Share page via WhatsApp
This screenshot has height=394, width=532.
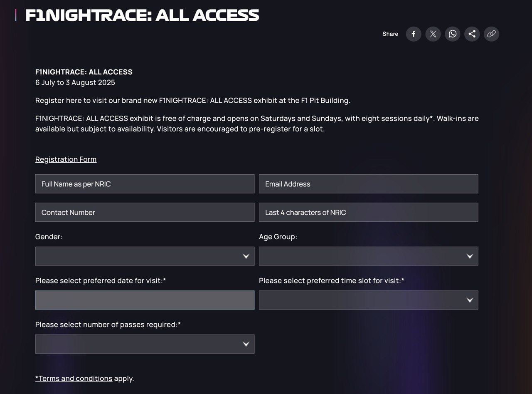point(453,34)
